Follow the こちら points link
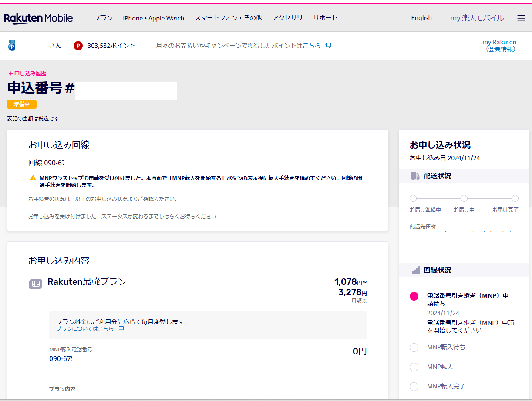 click(x=312, y=46)
